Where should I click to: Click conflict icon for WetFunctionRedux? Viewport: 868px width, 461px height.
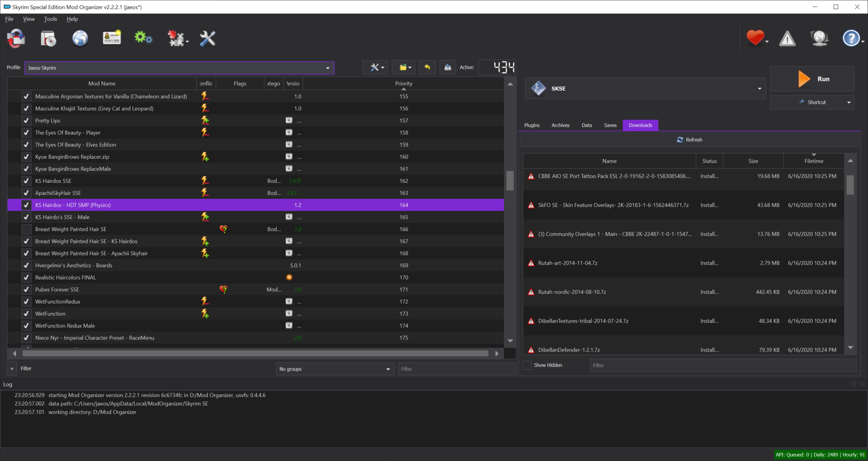coord(205,302)
